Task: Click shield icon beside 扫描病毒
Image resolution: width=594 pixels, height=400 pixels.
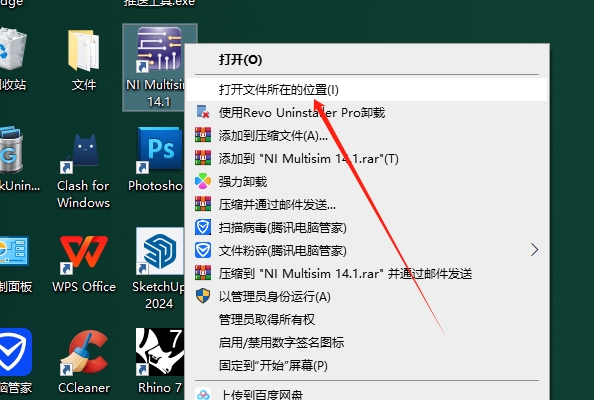Action: pos(203,228)
